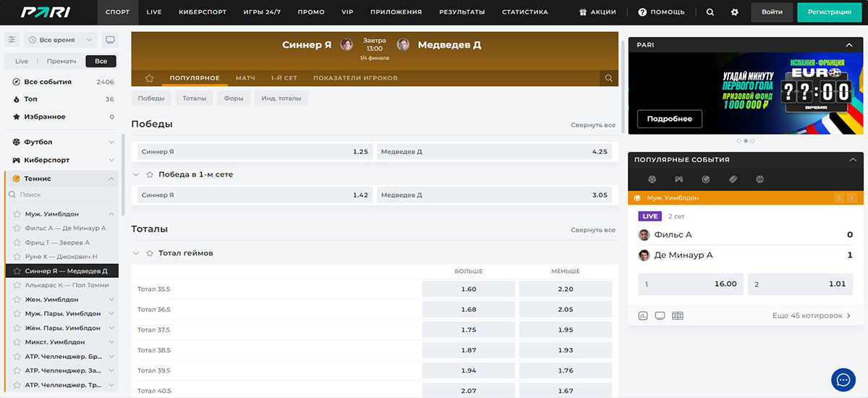Open statistics chart icon under live match

click(643, 316)
